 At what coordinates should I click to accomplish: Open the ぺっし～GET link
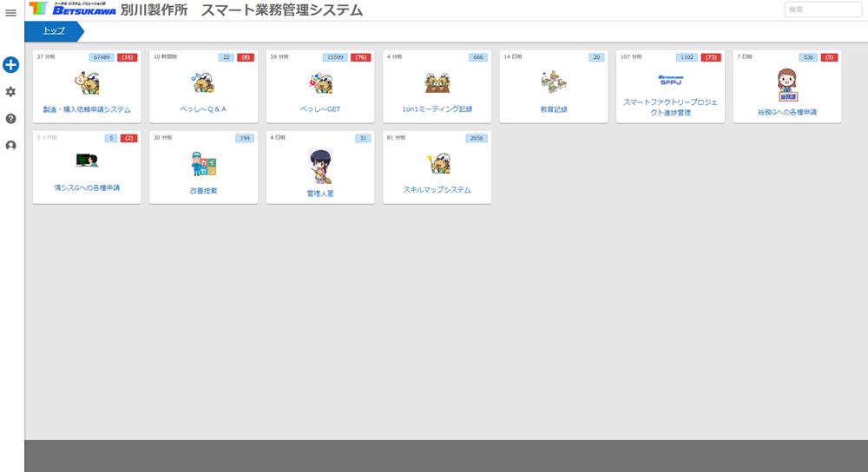pyautogui.click(x=320, y=110)
